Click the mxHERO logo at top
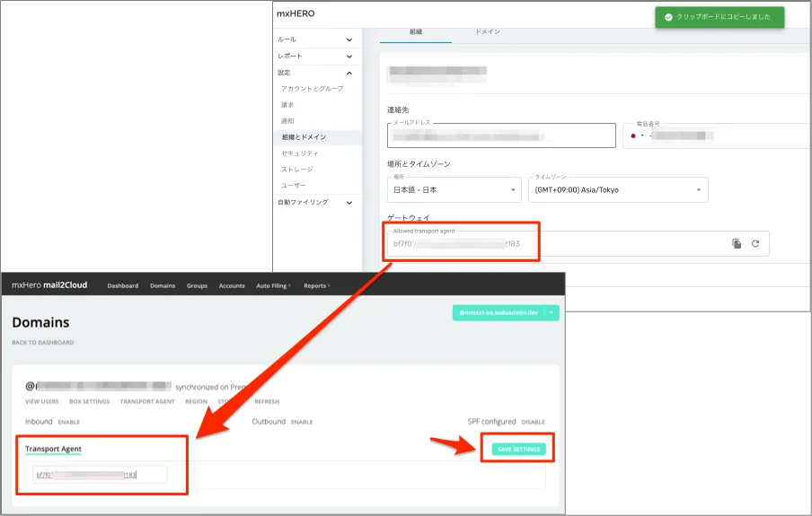This screenshot has height=516, width=812. (x=296, y=14)
